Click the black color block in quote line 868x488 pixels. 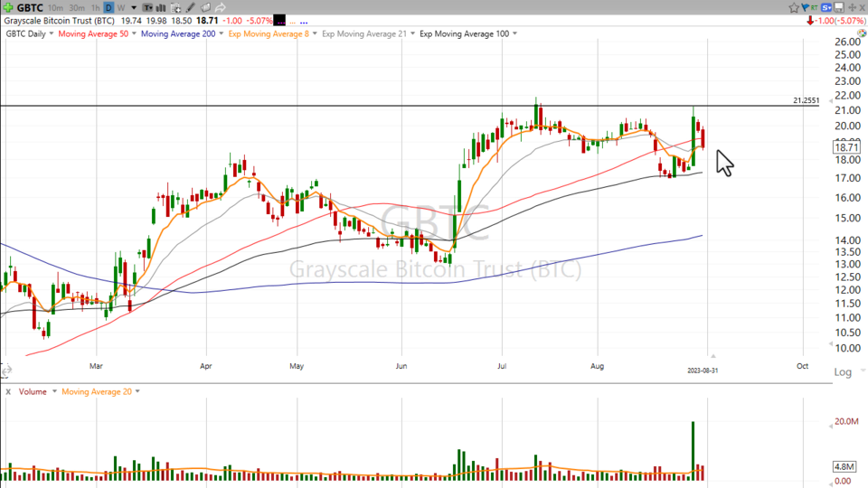click(280, 21)
